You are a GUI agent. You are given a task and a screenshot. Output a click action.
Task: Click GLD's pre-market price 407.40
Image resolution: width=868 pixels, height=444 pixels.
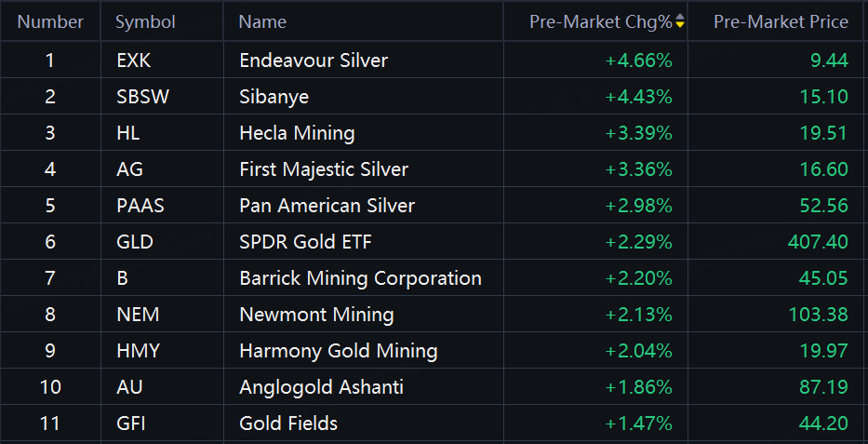click(x=817, y=242)
